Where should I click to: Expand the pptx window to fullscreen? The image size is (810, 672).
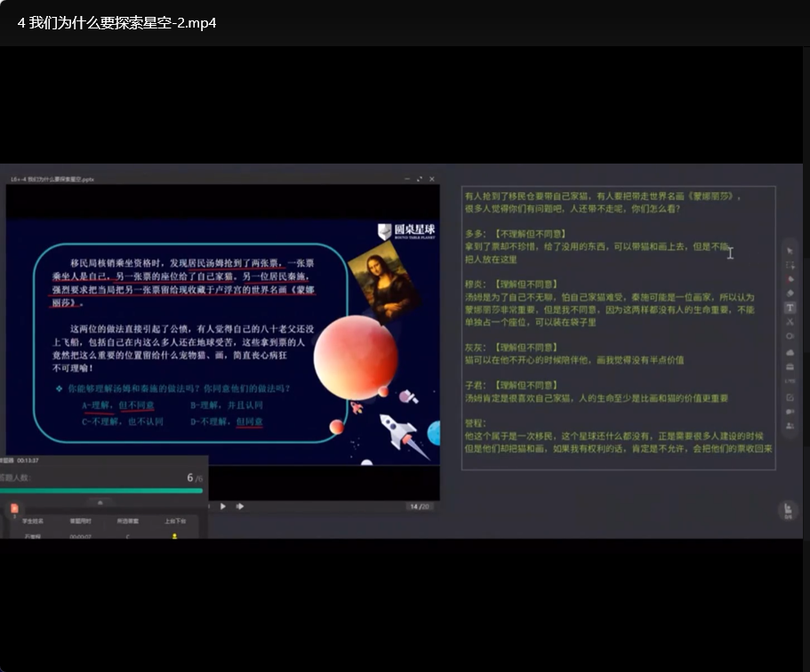click(419, 179)
